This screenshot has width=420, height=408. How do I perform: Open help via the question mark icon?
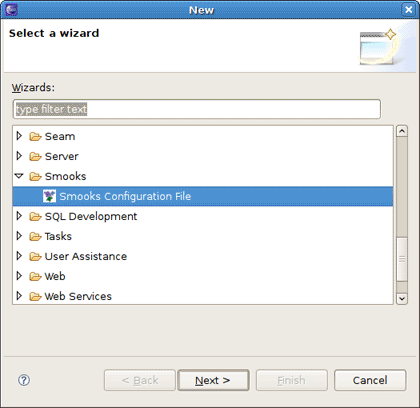coord(24,380)
